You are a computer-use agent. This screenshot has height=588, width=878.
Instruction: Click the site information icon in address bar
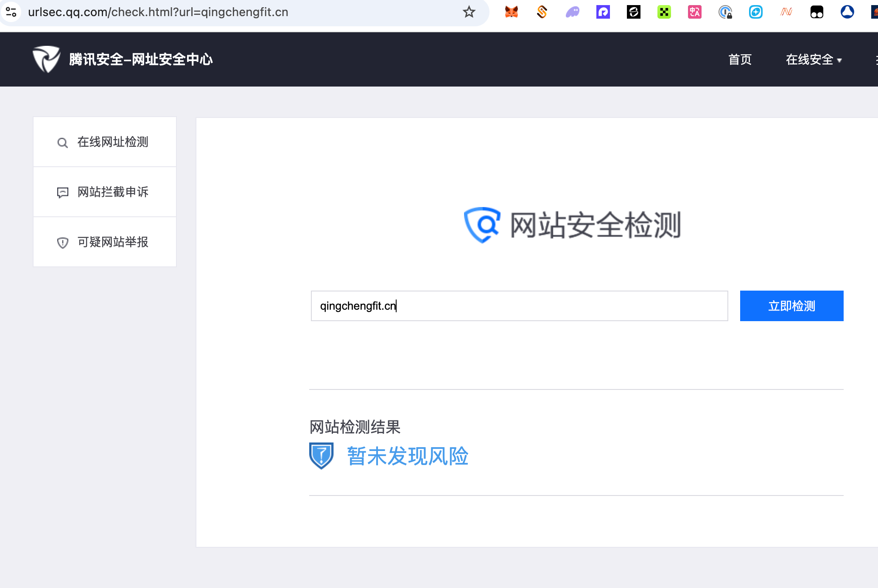pyautogui.click(x=11, y=12)
